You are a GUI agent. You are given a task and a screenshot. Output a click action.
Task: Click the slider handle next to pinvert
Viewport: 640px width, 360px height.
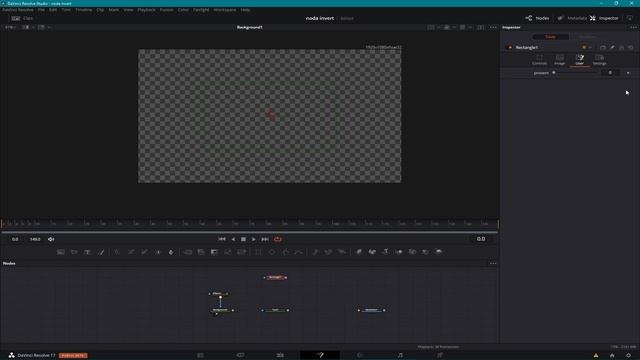click(554, 73)
